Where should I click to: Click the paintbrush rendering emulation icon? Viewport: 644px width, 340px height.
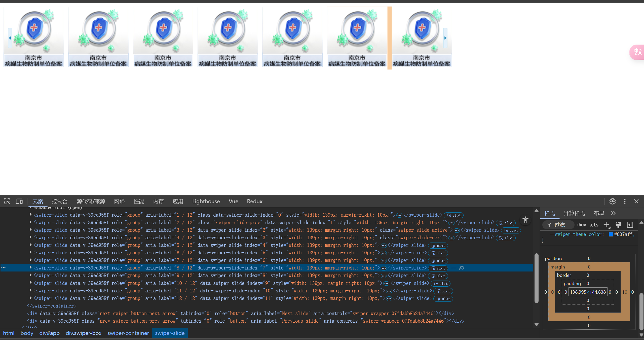coord(618,225)
